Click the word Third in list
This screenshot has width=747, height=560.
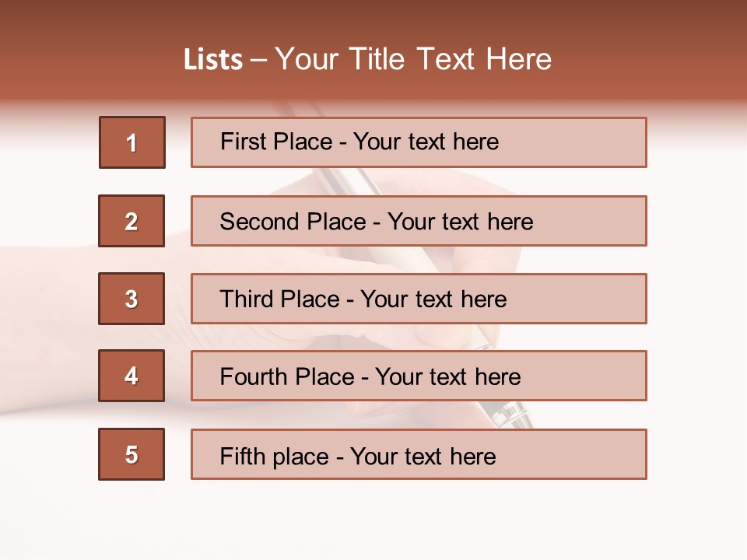[x=246, y=299]
